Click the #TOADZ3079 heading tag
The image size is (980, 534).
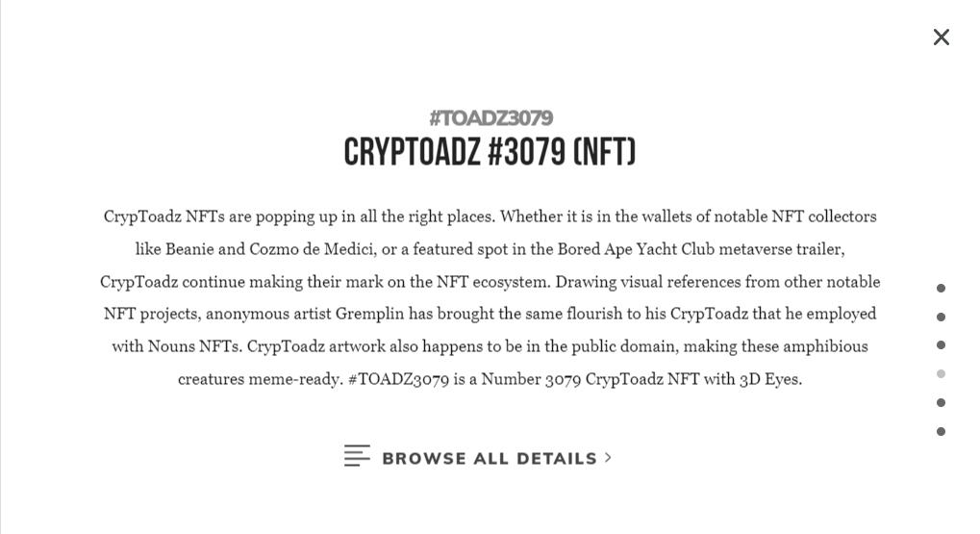490,118
